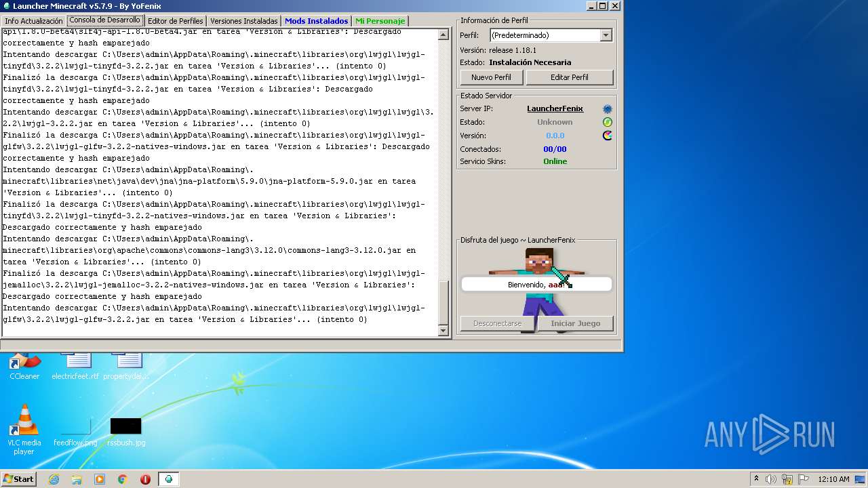
Task: Click the Action Center flag tray icon
Action: coord(802,479)
